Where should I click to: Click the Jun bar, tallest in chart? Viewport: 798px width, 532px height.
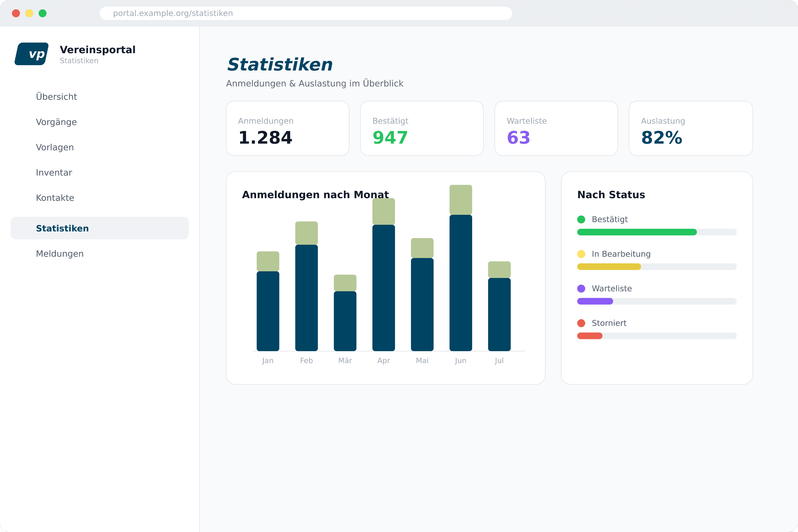point(461,268)
